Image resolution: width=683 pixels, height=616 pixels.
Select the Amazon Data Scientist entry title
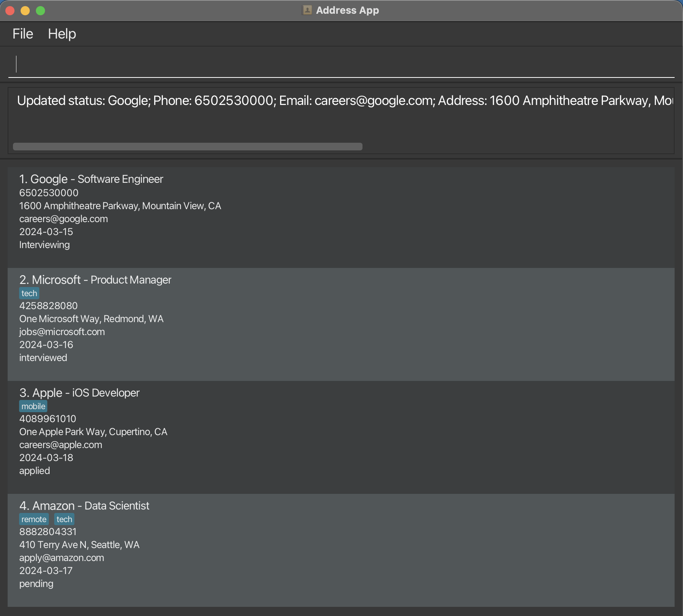(84, 506)
